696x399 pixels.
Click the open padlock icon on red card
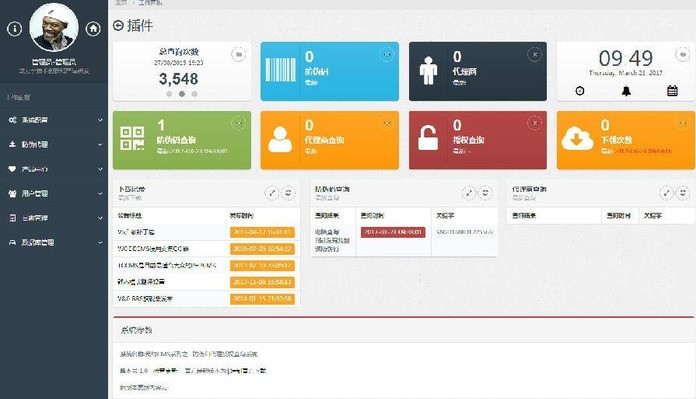click(x=428, y=138)
